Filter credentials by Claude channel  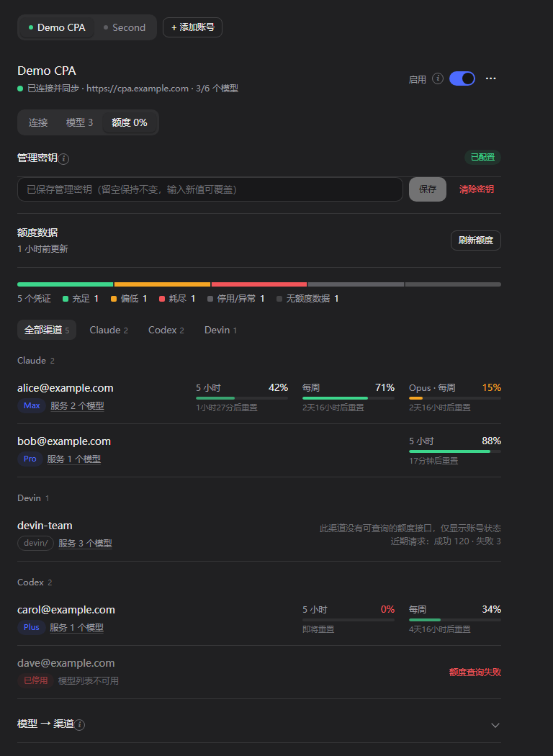click(109, 330)
